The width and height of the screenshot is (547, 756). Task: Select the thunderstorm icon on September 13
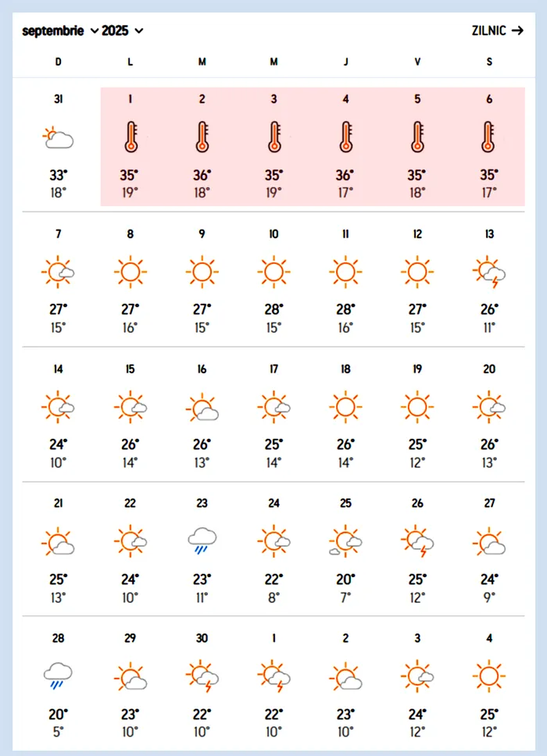tap(489, 271)
